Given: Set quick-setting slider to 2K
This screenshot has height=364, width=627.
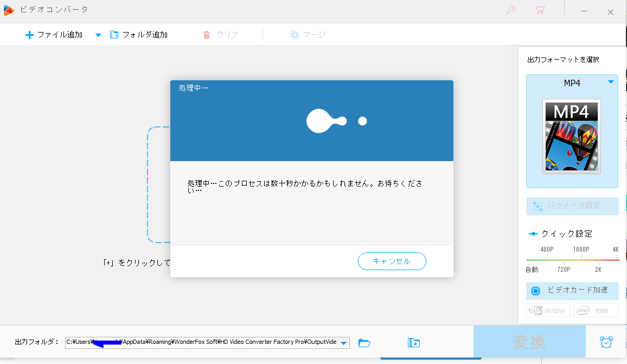Looking at the screenshot, I should [x=598, y=269].
